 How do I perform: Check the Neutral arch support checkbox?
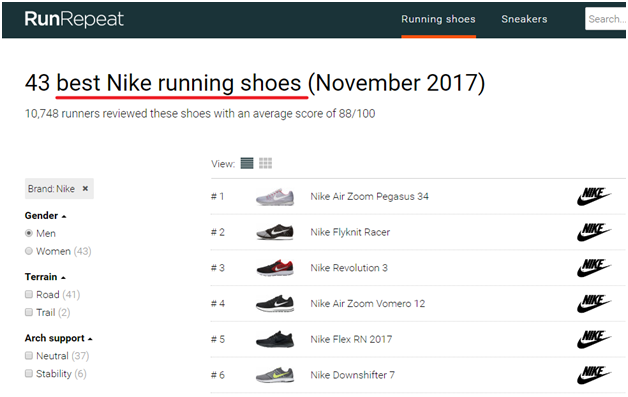pyautogui.click(x=28, y=356)
